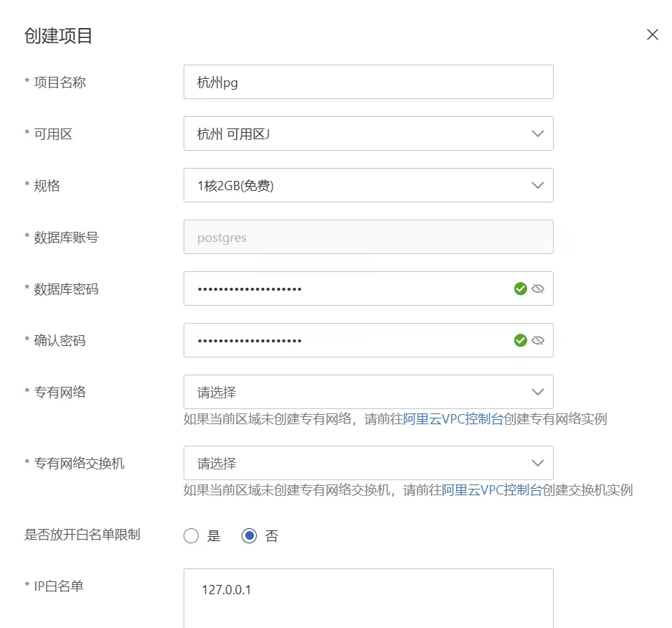Select the 否 radio button for whitelist restriction
This screenshot has width=672, height=628.
pyautogui.click(x=249, y=535)
